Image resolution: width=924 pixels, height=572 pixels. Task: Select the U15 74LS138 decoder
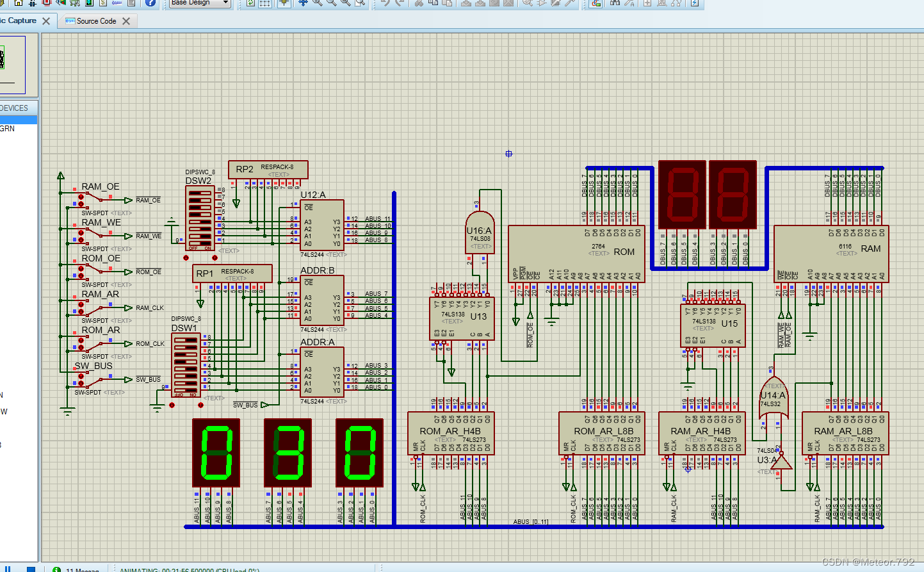click(713, 325)
